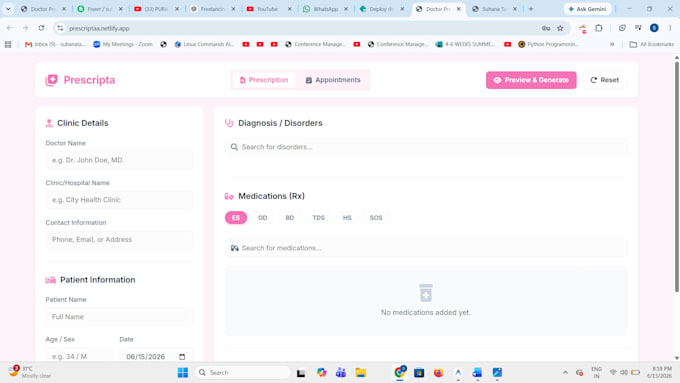680x383 pixels.
Task: Select the OD frequency chip
Action: [262, 218]
